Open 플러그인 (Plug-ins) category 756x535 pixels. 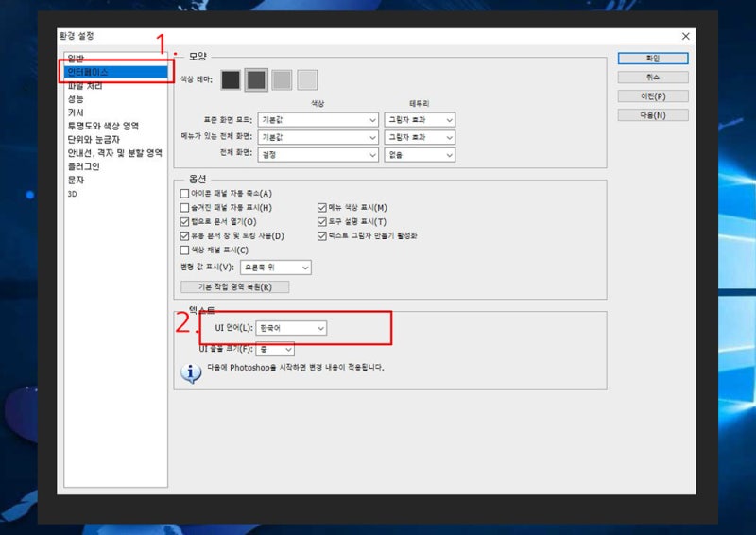point(83,166)
